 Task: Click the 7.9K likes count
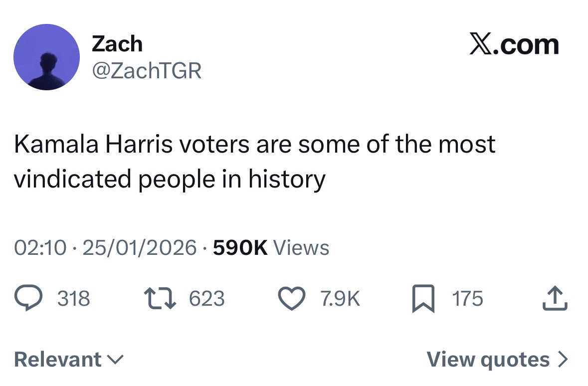point(339,299)
